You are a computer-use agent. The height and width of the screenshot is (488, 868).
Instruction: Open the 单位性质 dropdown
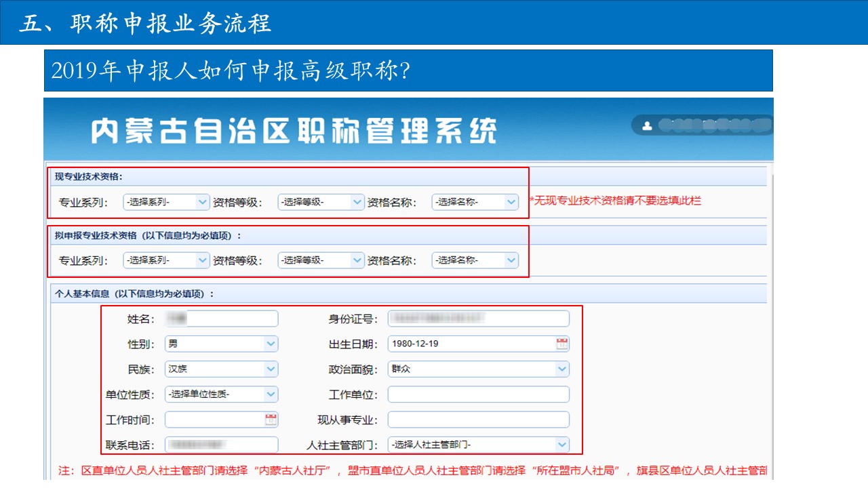(x=221, y=394)
